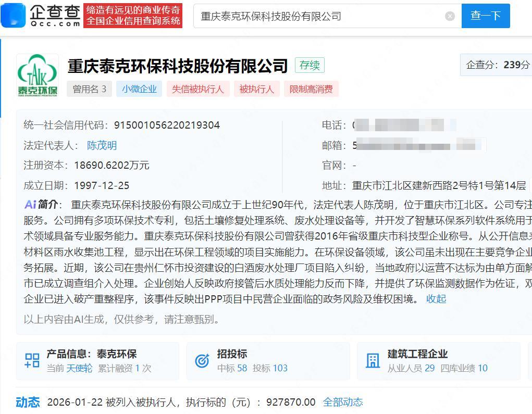Clear the search box using the X icon
The width and height of the screenshot is (532, 414).
[449, 16]
